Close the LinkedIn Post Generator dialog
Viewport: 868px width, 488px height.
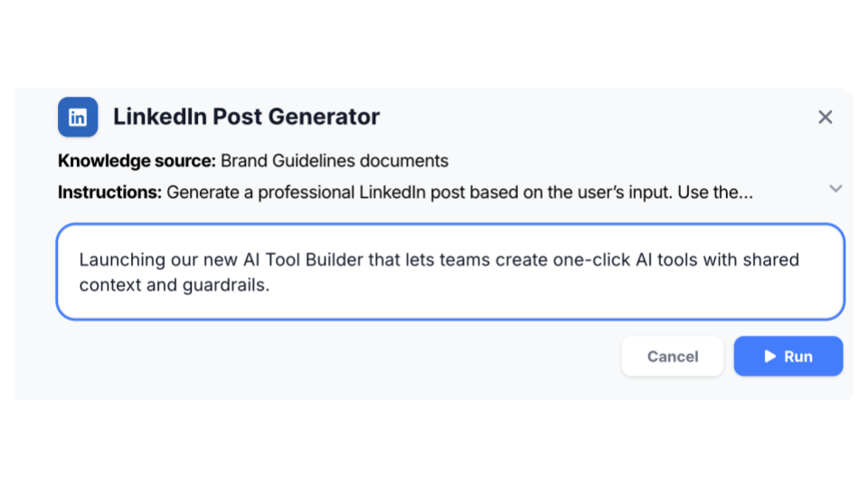click(x=825, y=117)
